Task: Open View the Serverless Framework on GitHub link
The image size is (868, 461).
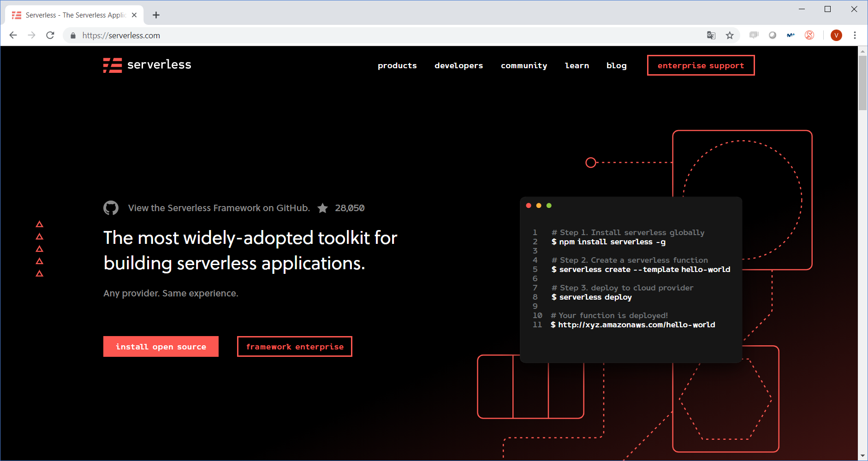Action: tap(219, 208)
